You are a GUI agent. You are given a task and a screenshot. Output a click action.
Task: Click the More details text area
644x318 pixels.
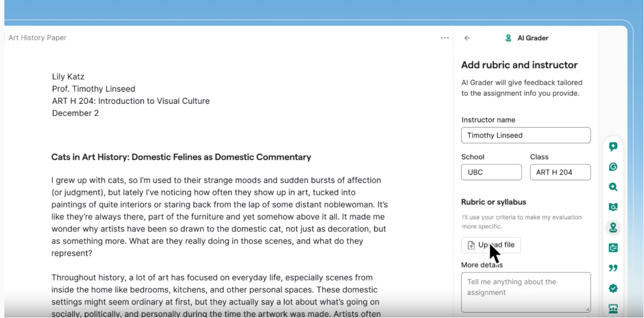(x=526, y=292)
